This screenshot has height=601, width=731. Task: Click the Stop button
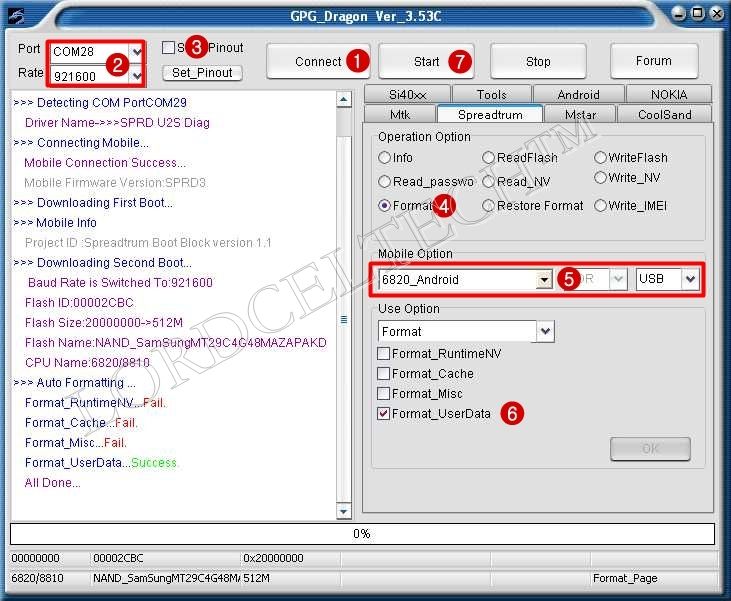point(538,61)
